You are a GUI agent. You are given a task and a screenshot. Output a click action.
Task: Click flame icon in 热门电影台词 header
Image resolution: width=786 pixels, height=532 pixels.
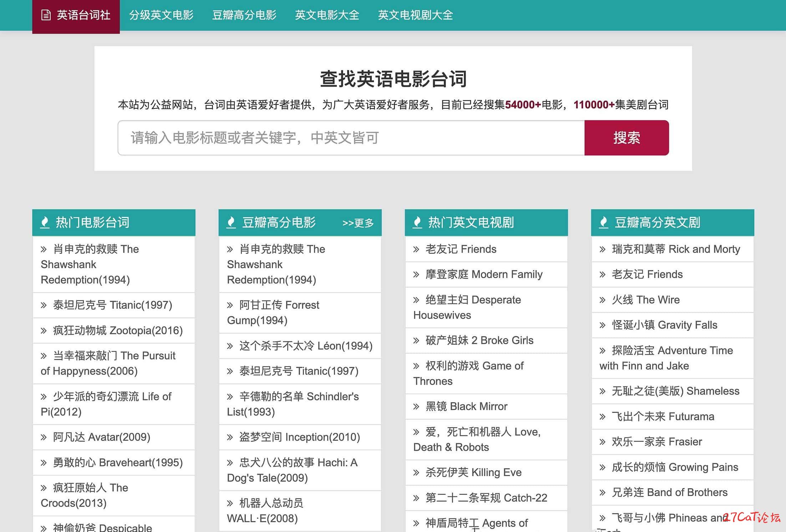point(45,222)
